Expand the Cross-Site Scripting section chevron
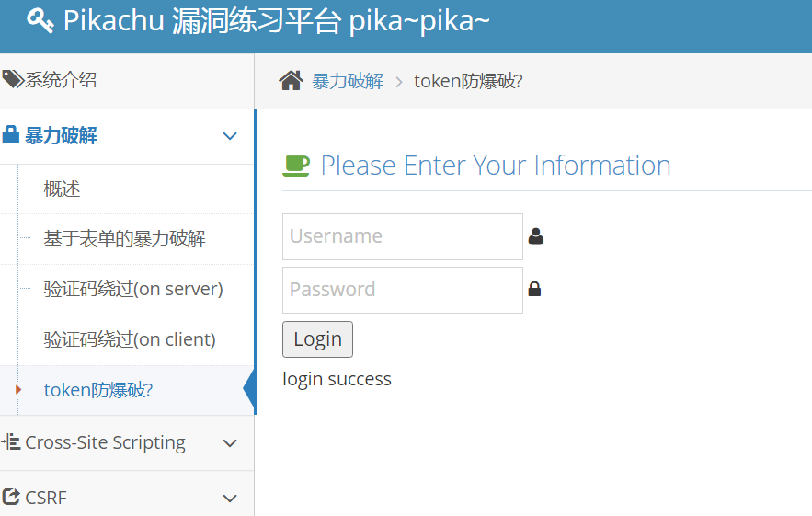The image size is (812, 516). (230, 443)
